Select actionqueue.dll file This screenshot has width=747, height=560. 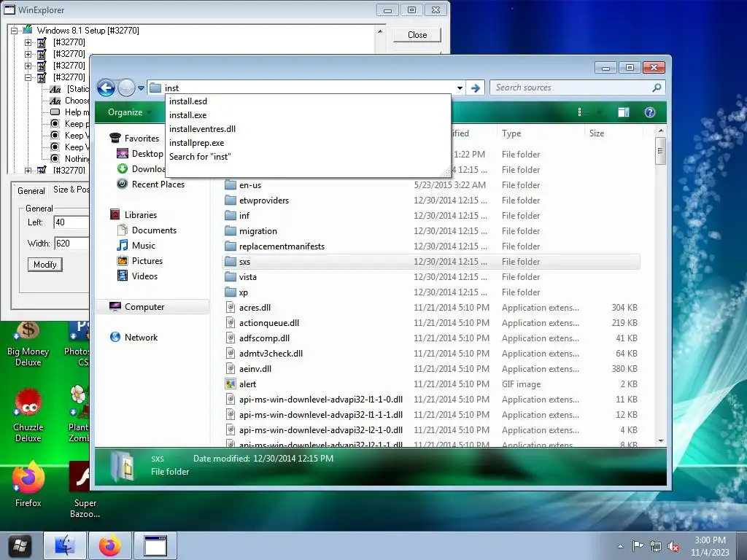point(268,323)
